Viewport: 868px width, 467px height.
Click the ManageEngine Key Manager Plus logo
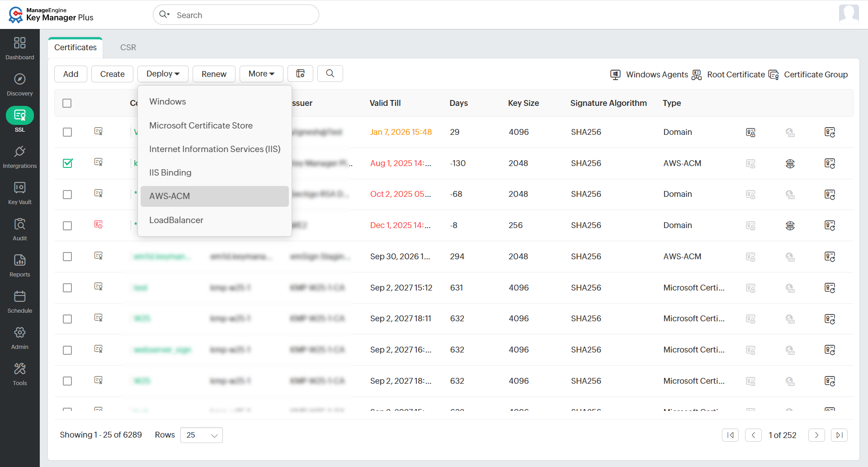(x=51, y=14)
